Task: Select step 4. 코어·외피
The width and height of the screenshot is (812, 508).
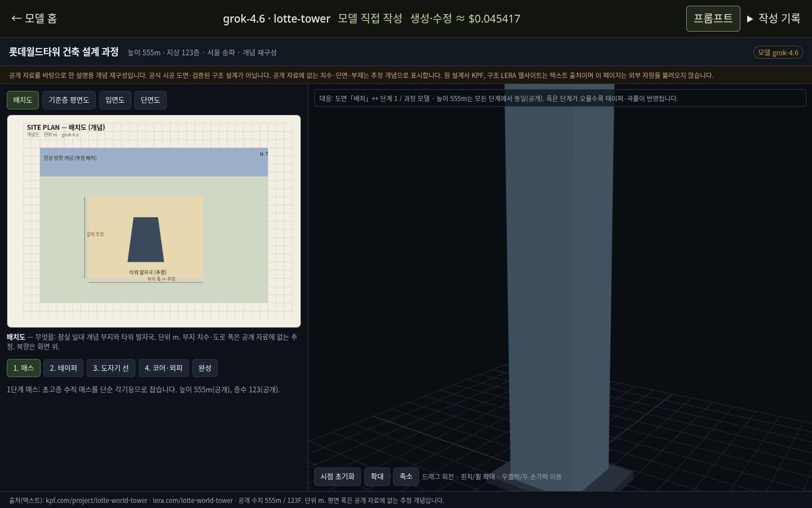Action: tap(164, 368)
